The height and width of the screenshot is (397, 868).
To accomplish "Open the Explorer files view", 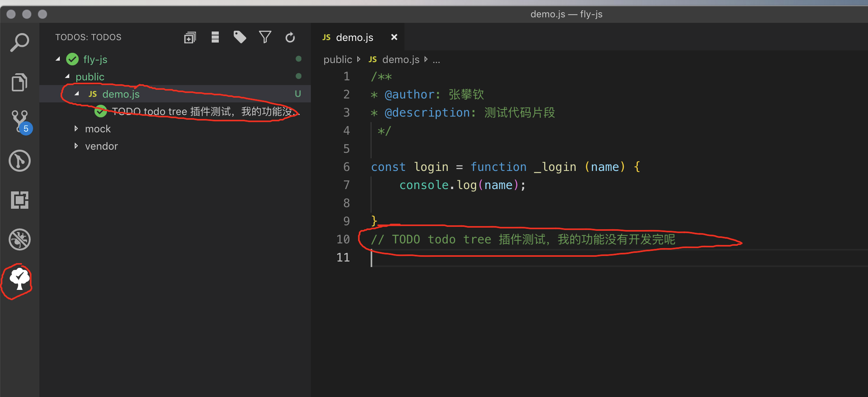I will coord(19,82).
